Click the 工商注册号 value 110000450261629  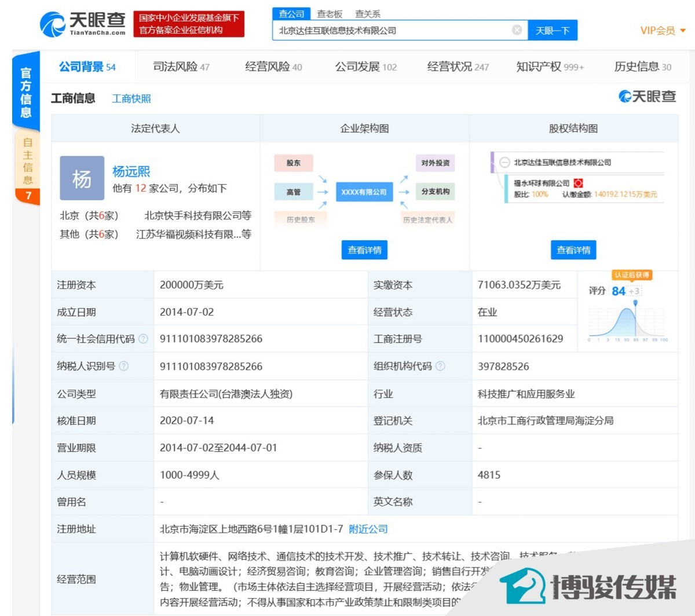click(x=520, y=339)
